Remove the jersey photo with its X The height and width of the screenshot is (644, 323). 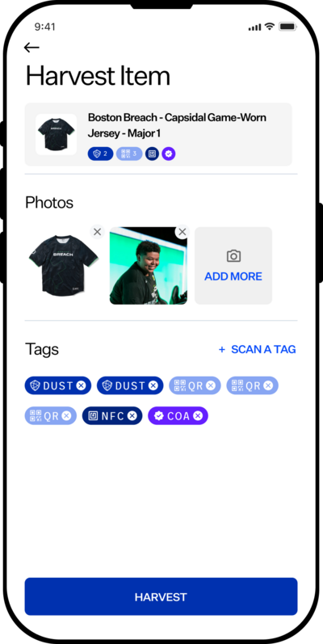click(x=97, y=232)
